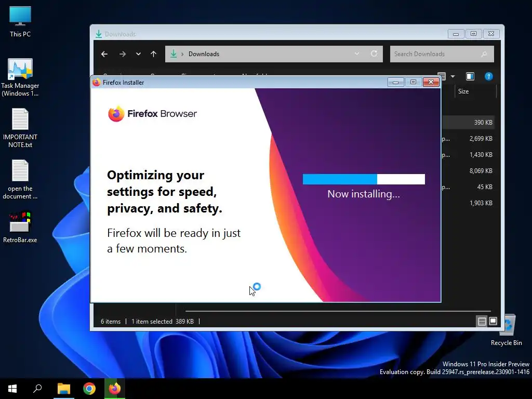The height and width of the screenshot is (399, 532).
Task: Activate Firefox Installer taskbar button
Action: coord(115,389)
